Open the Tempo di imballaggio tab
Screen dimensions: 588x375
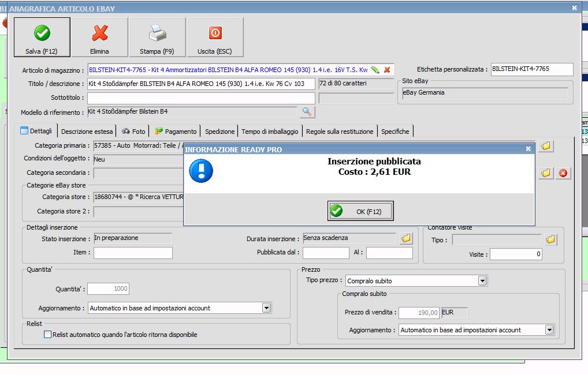[x=270, y=132]
